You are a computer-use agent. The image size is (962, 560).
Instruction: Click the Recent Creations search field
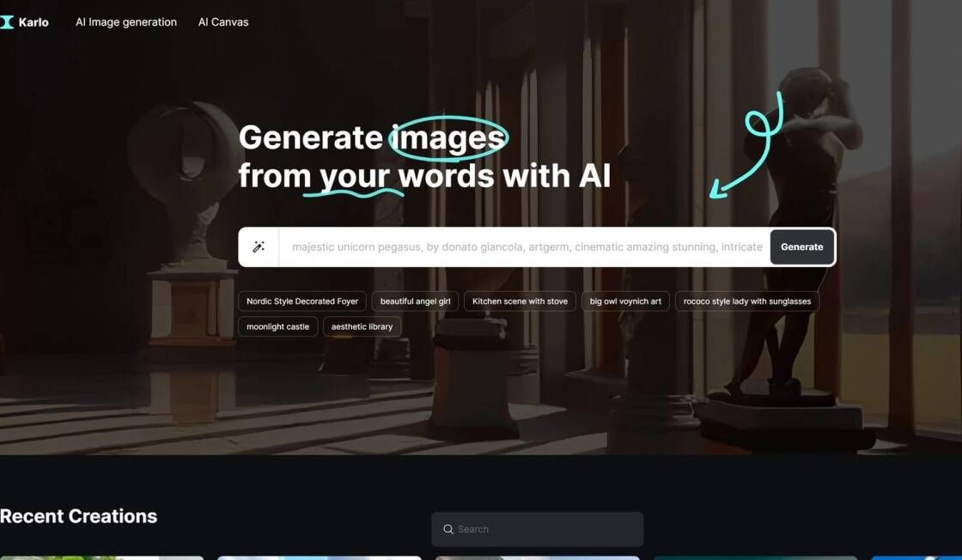coord(538,529)
